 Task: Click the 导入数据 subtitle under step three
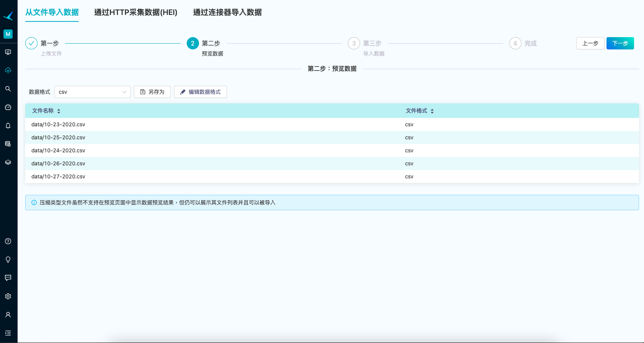click(x=374, y=54)
